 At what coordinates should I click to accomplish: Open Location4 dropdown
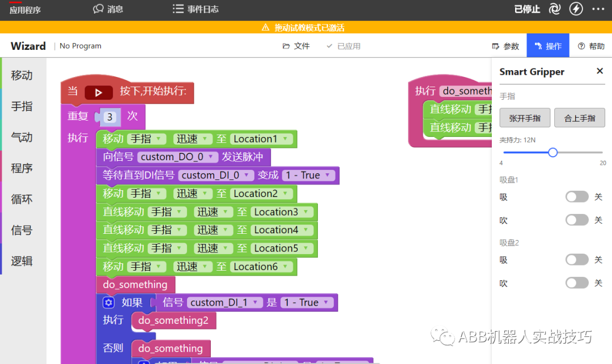point(282,230)
